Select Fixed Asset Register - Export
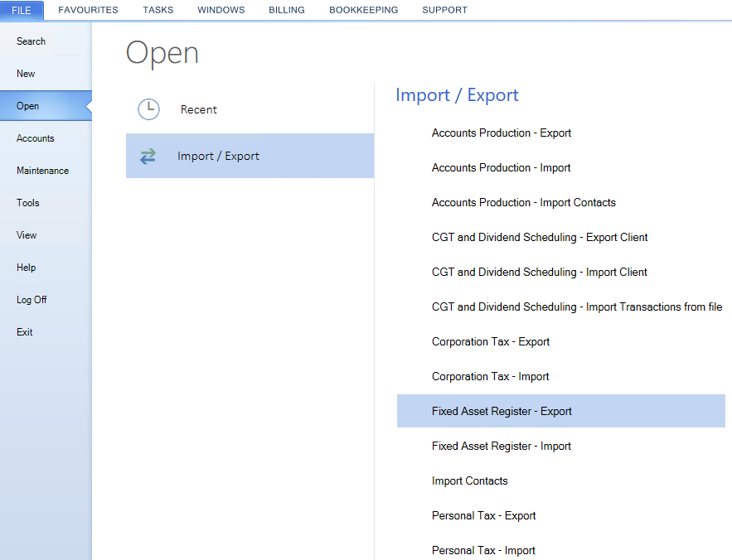 coord(560,411)
